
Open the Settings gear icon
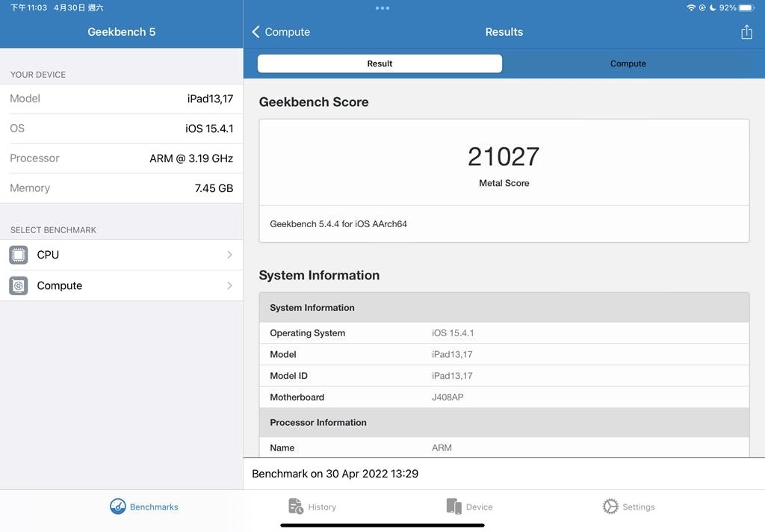tap(610, 507)
